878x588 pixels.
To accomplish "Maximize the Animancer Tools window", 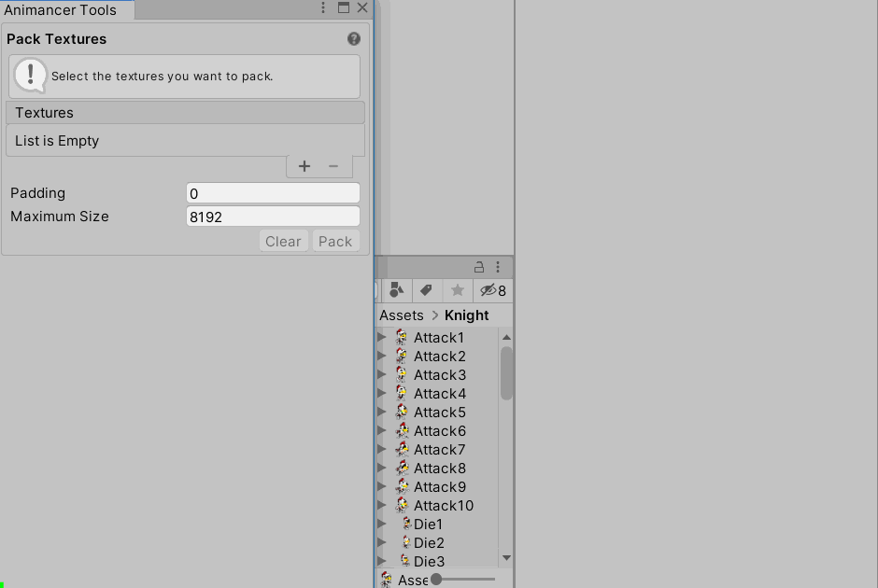I will 344,7.
